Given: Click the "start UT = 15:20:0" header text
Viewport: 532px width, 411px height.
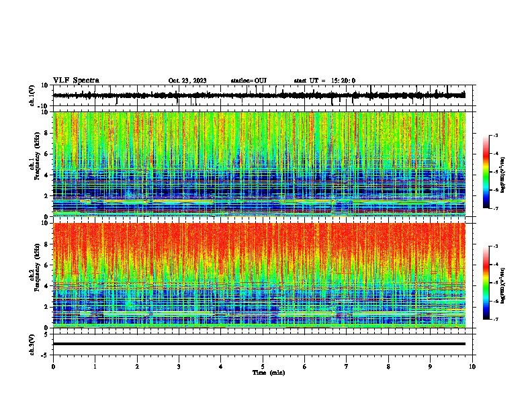Looking at the screenshot, I should point(324,81).
